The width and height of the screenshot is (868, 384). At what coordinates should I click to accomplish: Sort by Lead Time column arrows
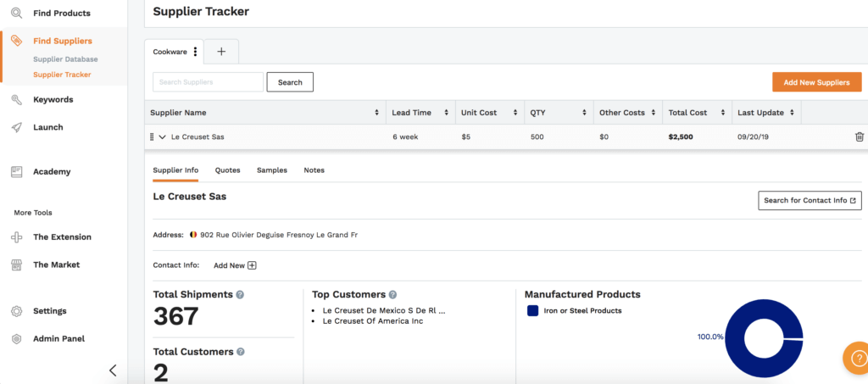tap(446, 113)
